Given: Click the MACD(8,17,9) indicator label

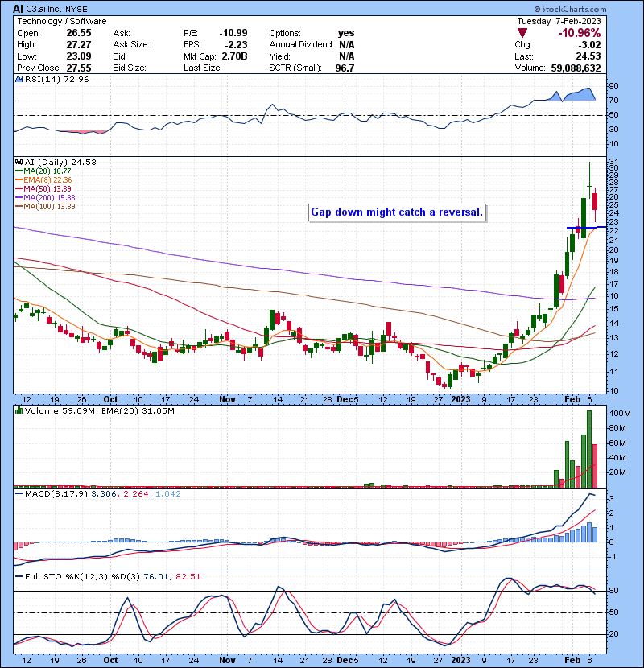Looking at the screenshot, I should point(56,494).
